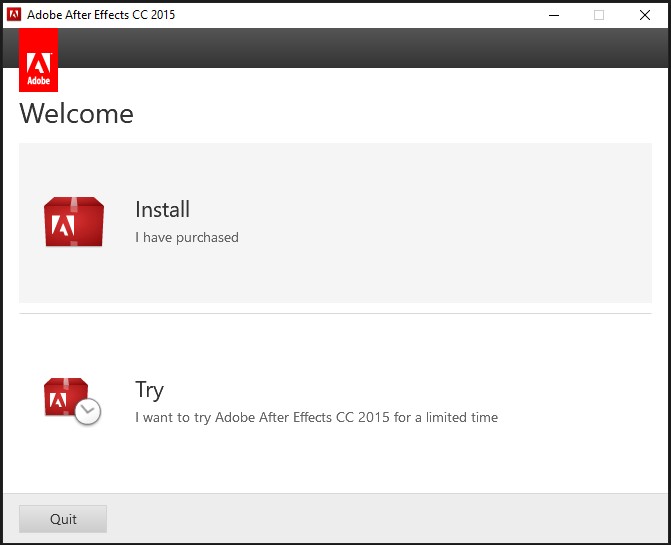
Task: Close the Adobe After Effects installer
Action: pyautogui.click(x=645, y=15)
